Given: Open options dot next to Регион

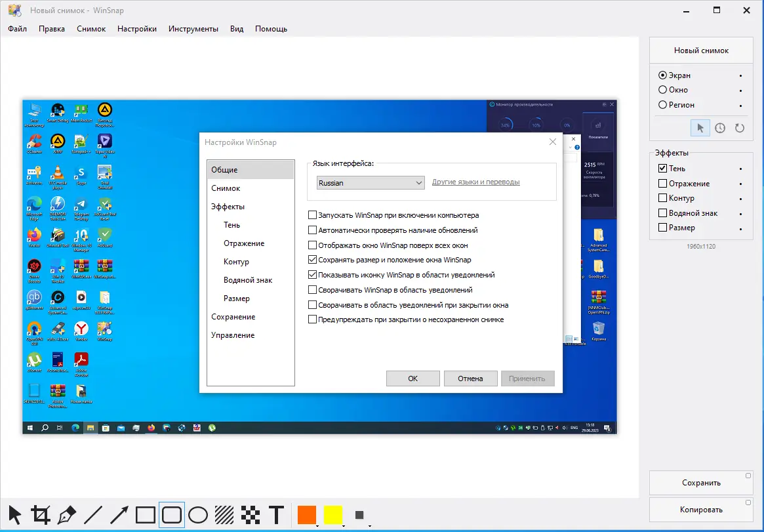Looking at the screenshot, I should [x=740, y=105].
